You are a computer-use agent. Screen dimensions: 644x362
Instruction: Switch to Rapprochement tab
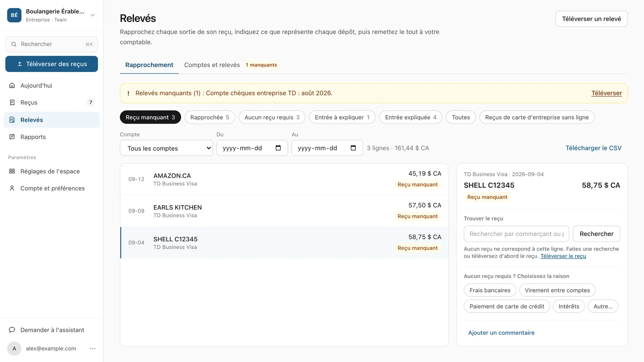pos(149,65)
